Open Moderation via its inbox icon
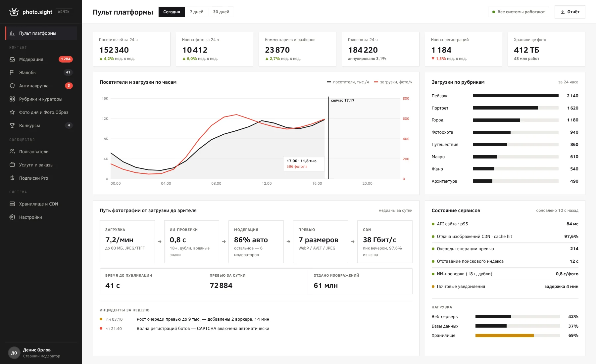596x364 pixels. (x=12, y=59)
